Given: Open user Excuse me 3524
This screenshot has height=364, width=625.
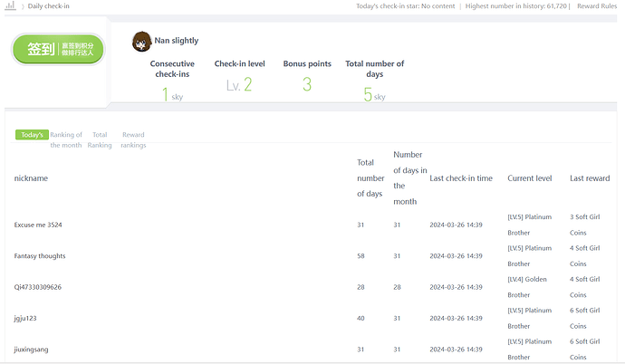Looking at the screenshot, I should pyautogui.click(x=38, y=225).
